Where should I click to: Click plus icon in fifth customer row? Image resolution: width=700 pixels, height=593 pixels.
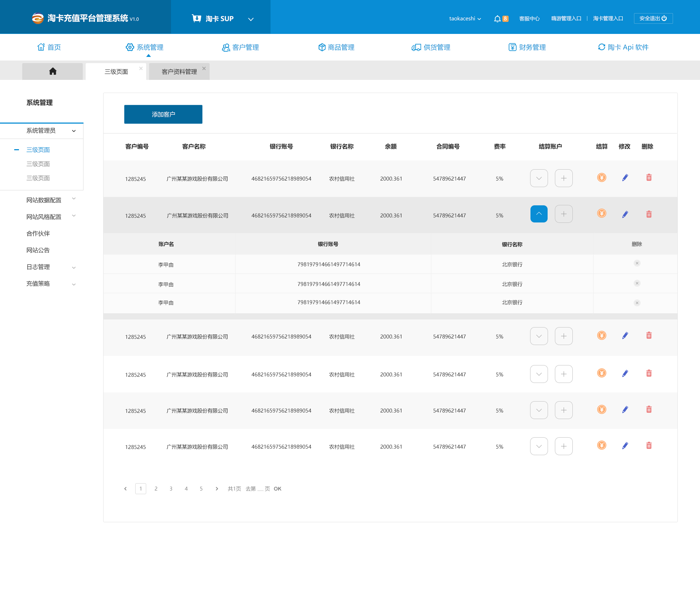564,410
